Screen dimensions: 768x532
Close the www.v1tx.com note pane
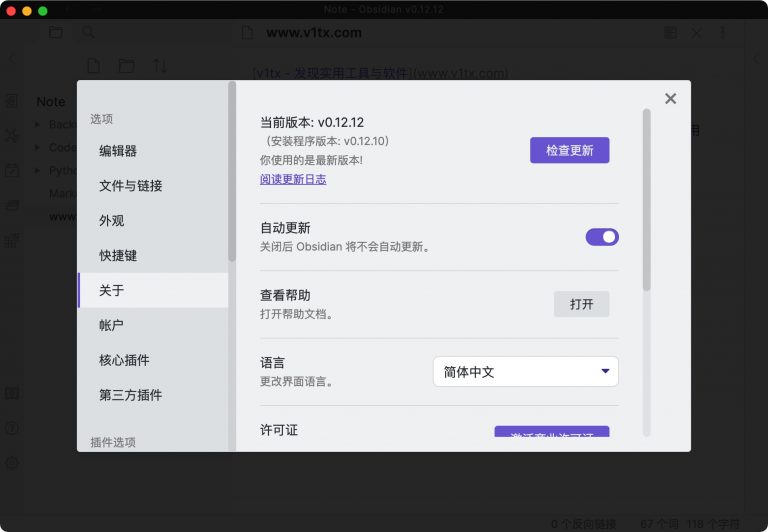pos(696,33)
